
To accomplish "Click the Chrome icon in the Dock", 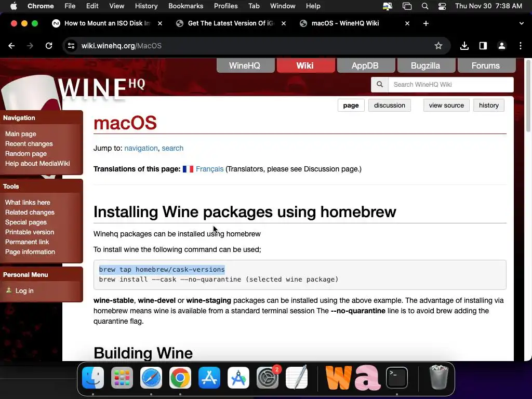I will point(180,378).
